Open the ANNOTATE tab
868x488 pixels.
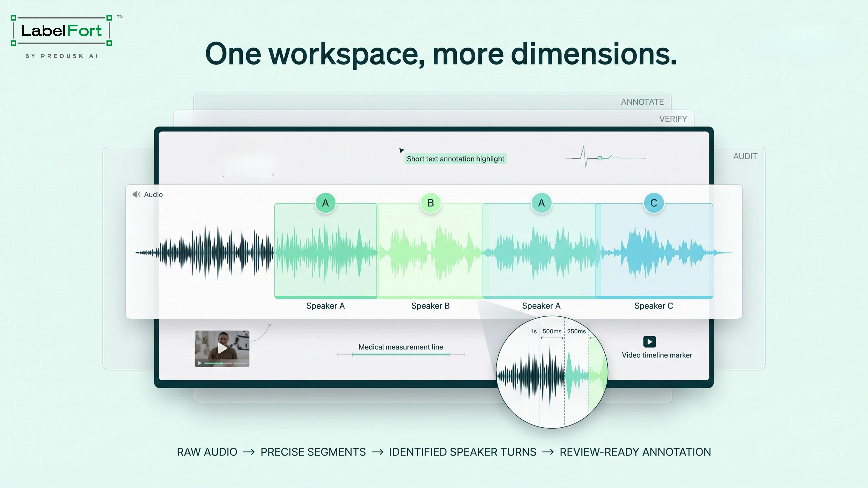point(642,102)
